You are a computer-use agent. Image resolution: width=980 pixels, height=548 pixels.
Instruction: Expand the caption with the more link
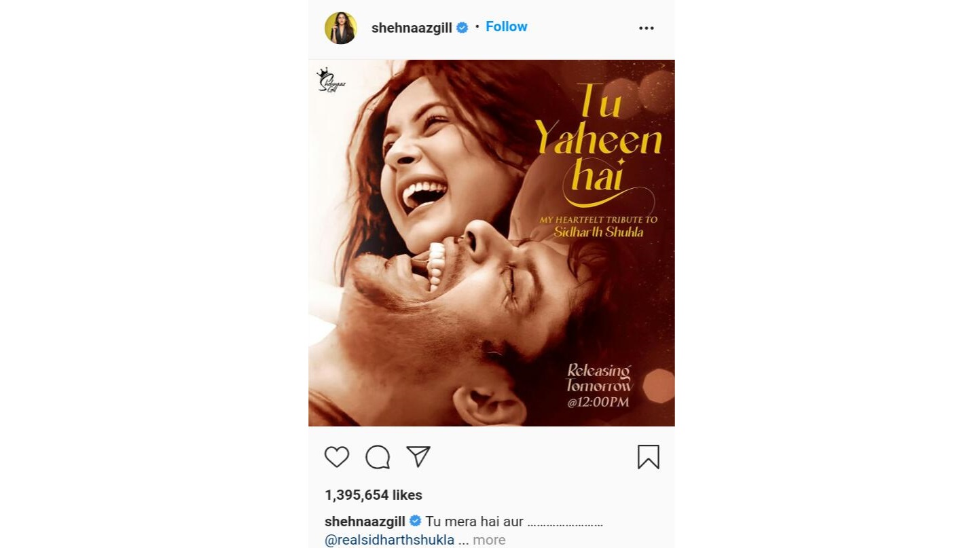(x=489, y=540)
